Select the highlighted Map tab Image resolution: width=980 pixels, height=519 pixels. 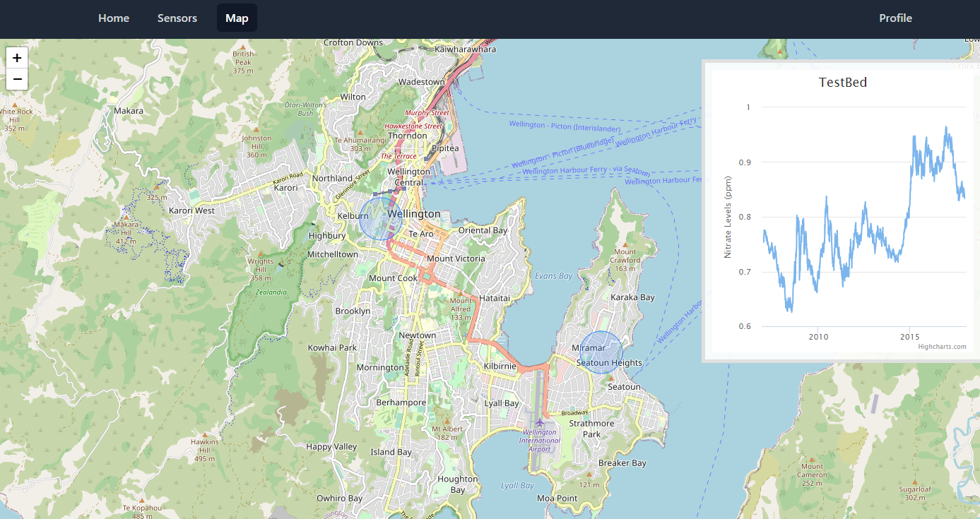237,18
